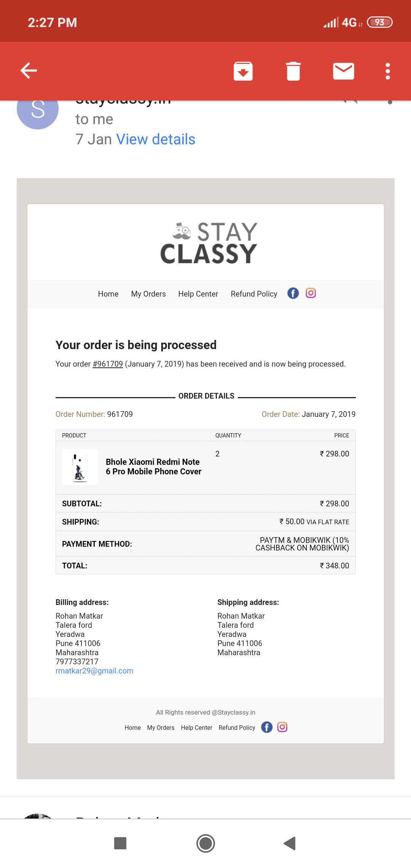Expand View details for the sender
The width and height of the screenshot is (411, 868).
(156, 139)
